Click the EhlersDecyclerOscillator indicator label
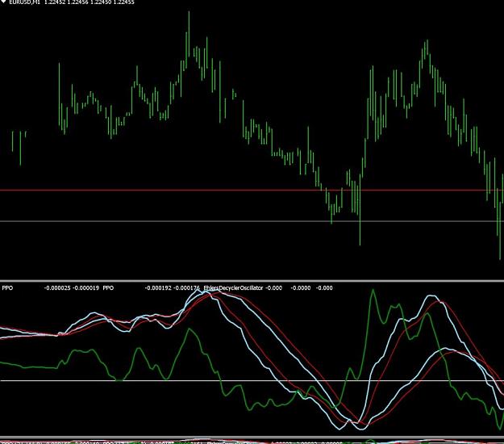Image resolution: width=504 pixels, height=444 pixels. coord(233,287)
